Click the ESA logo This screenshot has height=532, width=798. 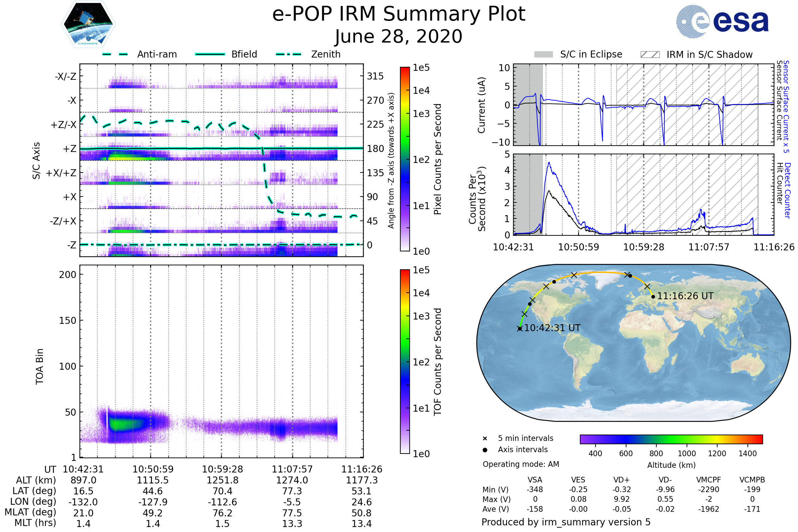(723, 21)
